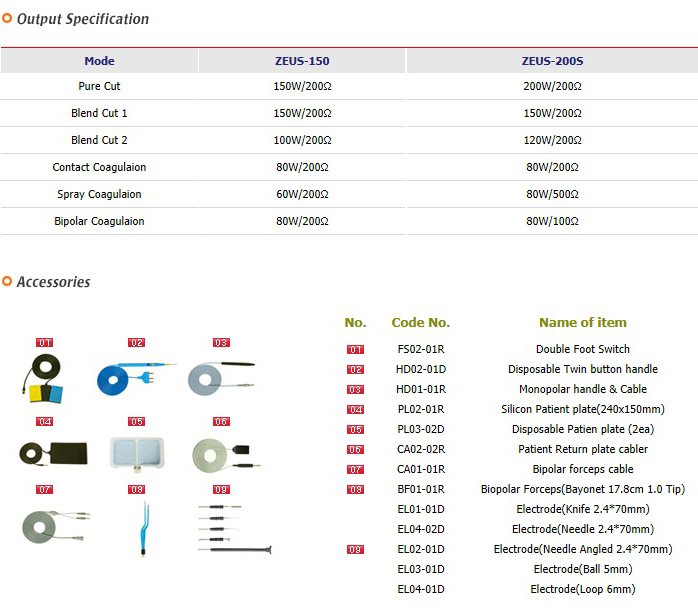Viewport: 698px width, 615px height.
Task: Click the 120W/200Ω ZEUS-200S value
Action: (x=552, y=140)
